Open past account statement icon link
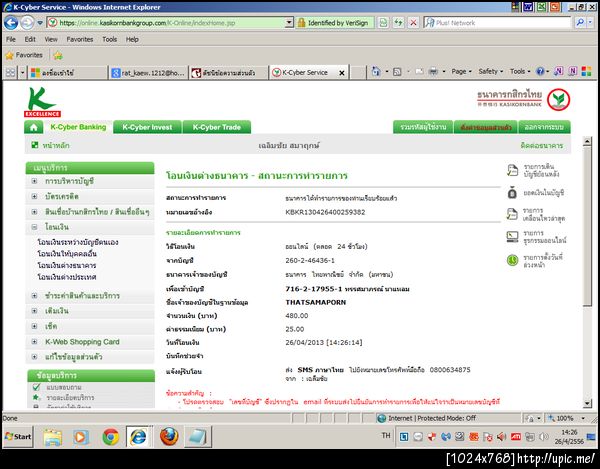The width and height of the screenshot is (600, 469). 512,171
